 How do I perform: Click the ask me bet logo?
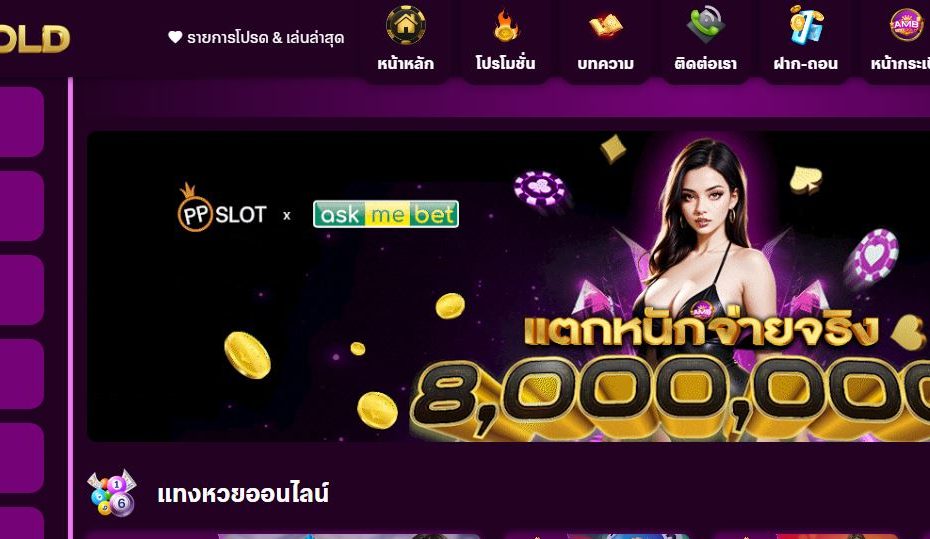tap(386, 214)
